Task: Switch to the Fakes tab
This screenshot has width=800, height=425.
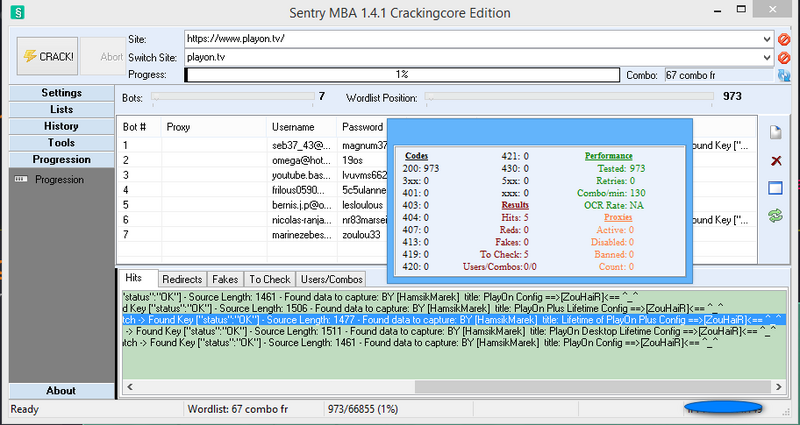Action: tap(225, 279)
